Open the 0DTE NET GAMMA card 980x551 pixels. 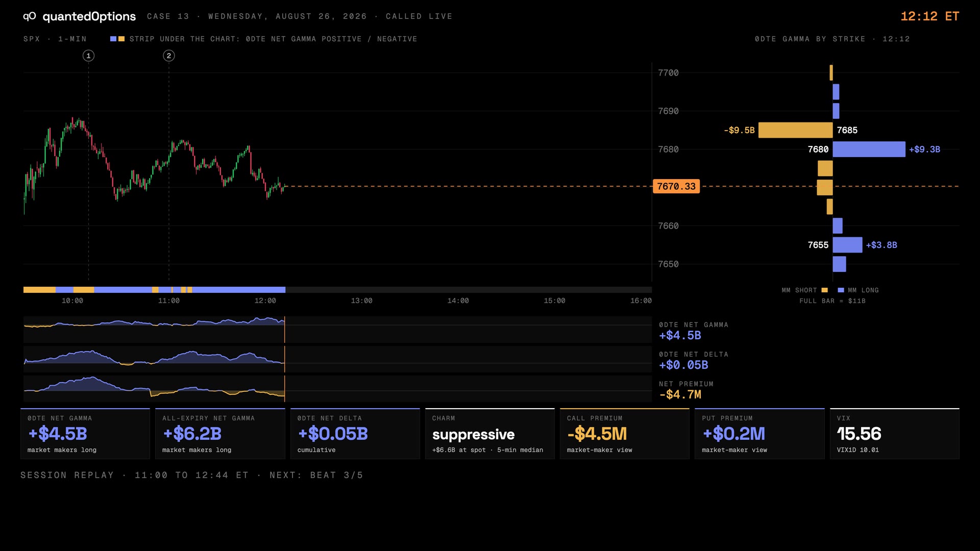85,434
